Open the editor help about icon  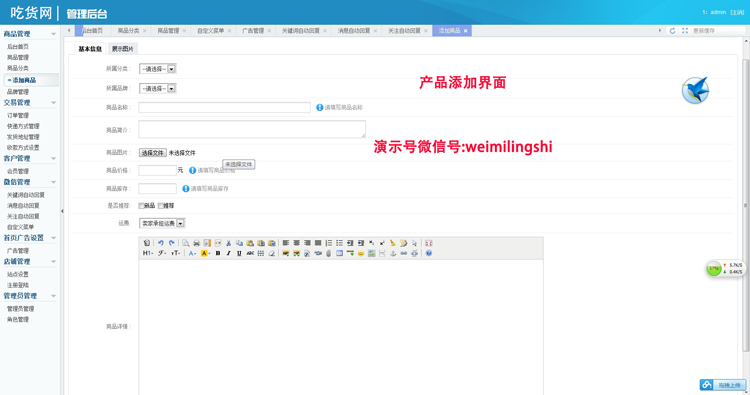point(429,253)
